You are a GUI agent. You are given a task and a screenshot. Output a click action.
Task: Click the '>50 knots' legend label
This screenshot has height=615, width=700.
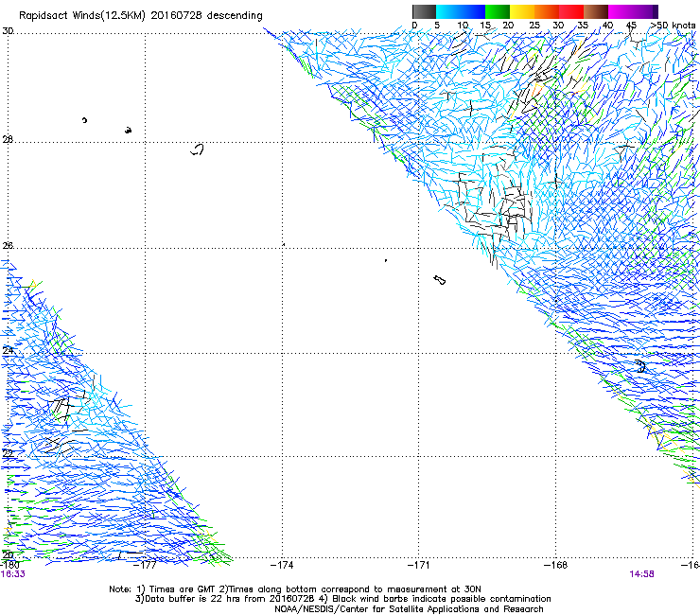pyautogui.click(x=673, y=26)
